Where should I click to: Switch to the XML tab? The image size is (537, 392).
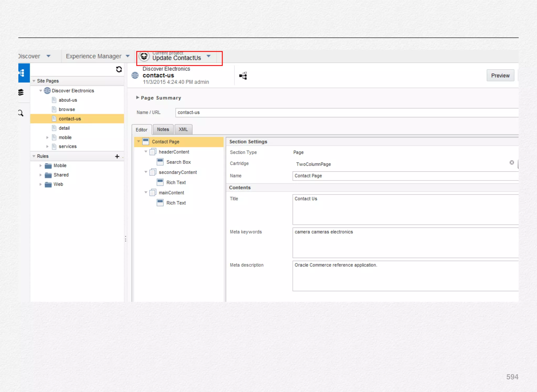[x=183, y=129]
